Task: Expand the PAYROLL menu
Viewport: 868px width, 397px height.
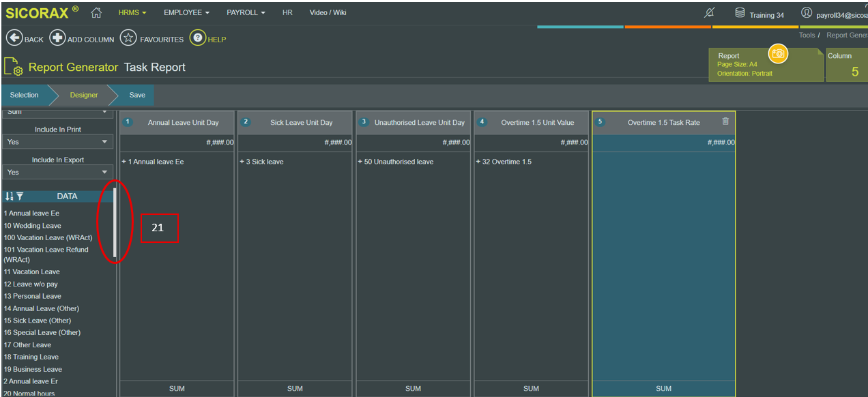Action: [246, 13]
